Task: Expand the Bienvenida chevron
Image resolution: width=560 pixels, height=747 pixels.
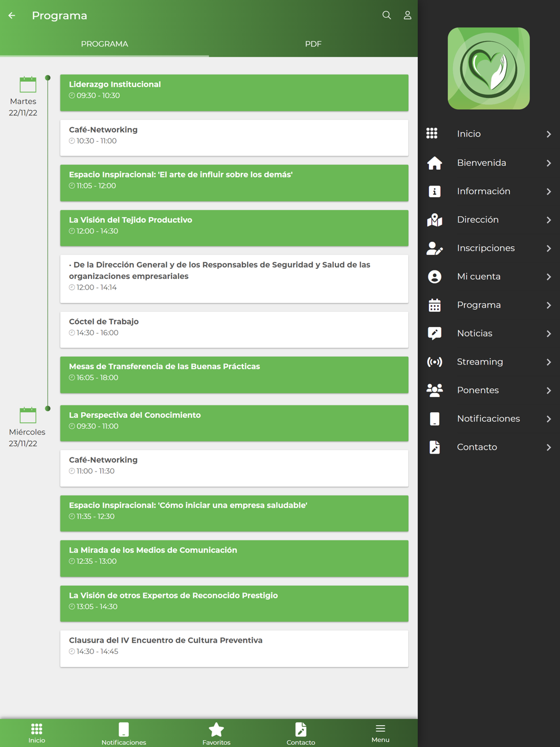Action: 549,163
